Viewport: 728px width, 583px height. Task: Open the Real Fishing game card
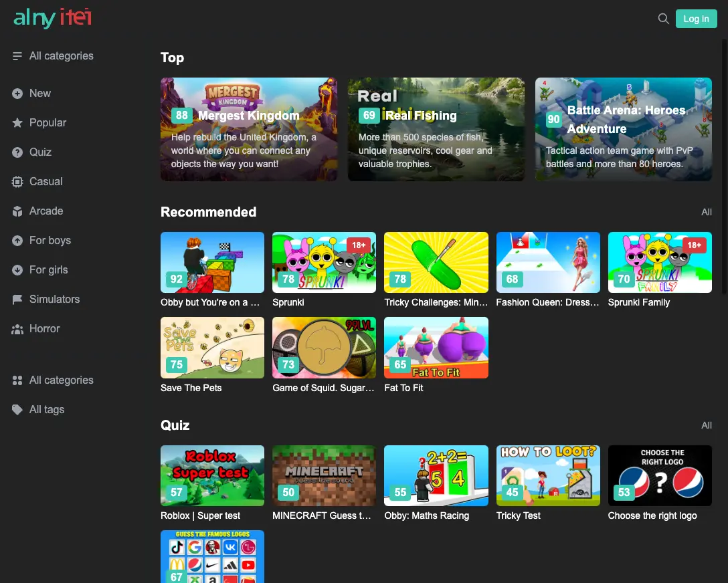point(436,129)
